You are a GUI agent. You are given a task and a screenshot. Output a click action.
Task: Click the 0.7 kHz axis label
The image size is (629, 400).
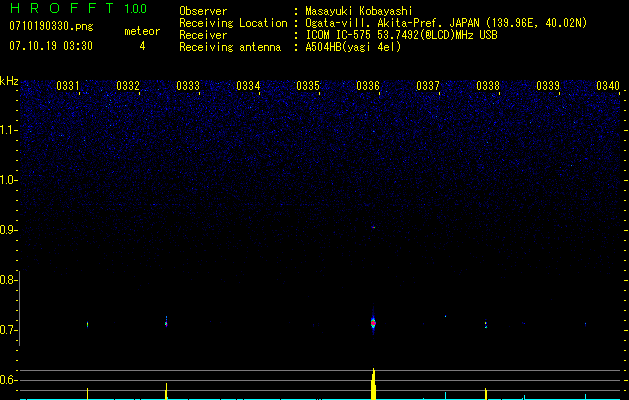click(8, 330)
